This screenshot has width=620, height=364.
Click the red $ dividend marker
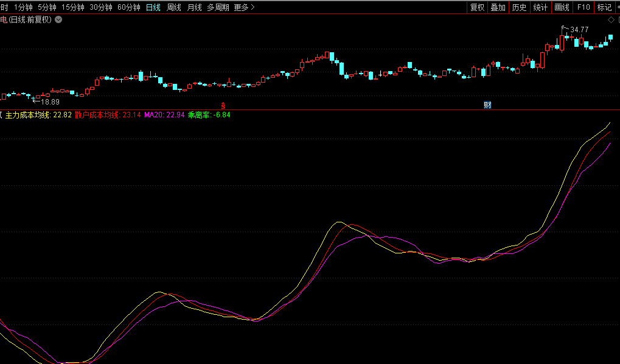pos(223,105)
